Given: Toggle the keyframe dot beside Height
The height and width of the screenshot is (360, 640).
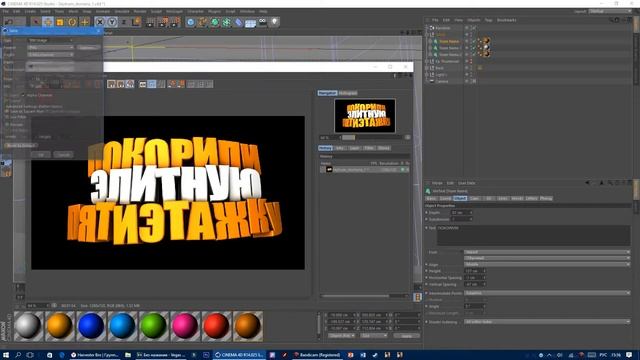Looking at the screenshot, I should (427, 271).
